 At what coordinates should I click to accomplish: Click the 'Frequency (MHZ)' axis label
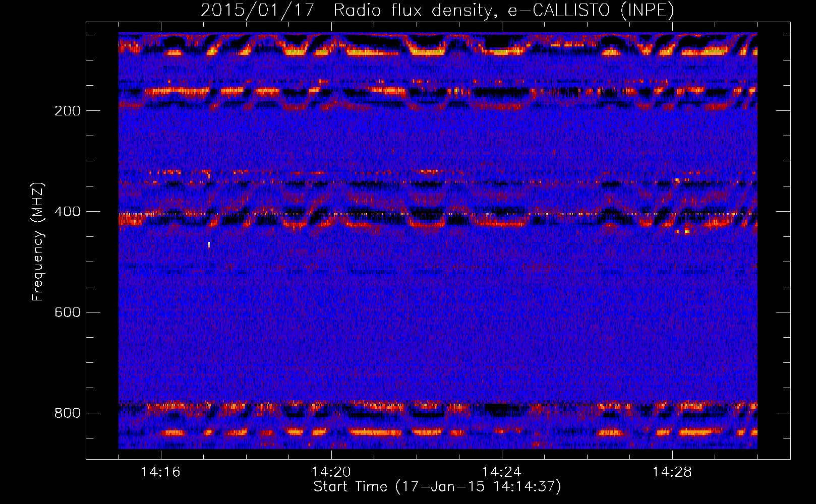coord(38,241)
